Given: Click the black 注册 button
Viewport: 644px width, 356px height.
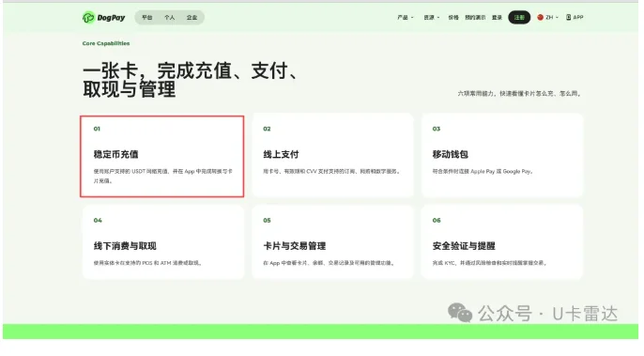Looking at the screenshot, I should pos(519,17).
